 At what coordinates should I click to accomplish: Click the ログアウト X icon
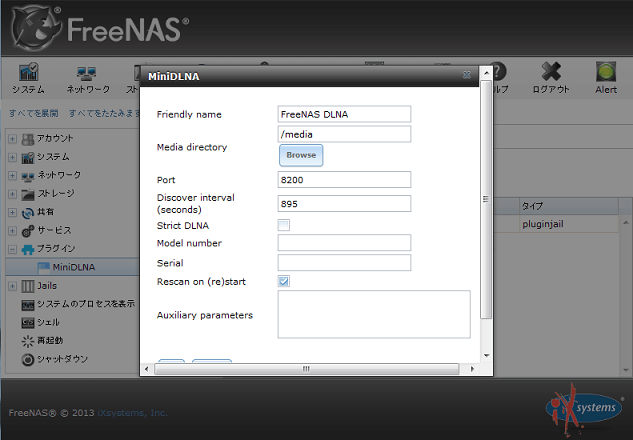551,71
